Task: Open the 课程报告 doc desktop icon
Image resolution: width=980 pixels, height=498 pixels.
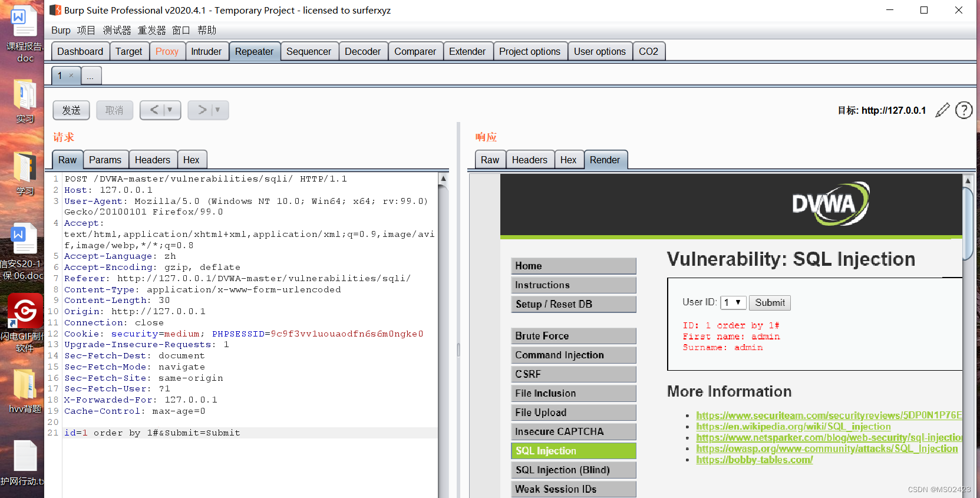Action: click(x=25, y=34)
